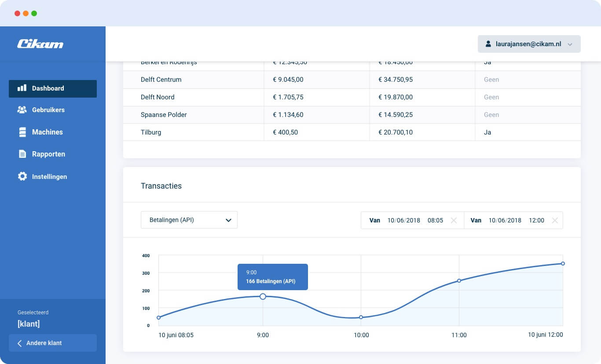The image size is (601, 364).
Task: Clear the 08:05 start date field
Action: click(454, 220)
